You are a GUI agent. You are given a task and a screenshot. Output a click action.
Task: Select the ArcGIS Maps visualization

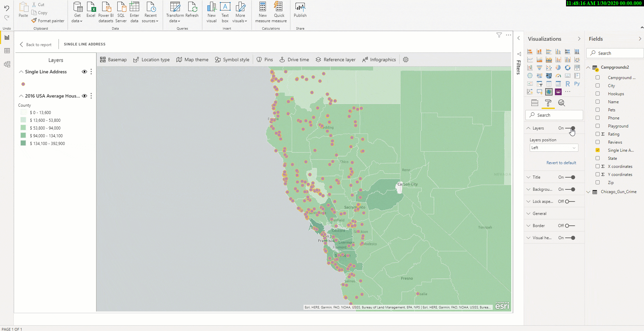click(x=549, y=92)
